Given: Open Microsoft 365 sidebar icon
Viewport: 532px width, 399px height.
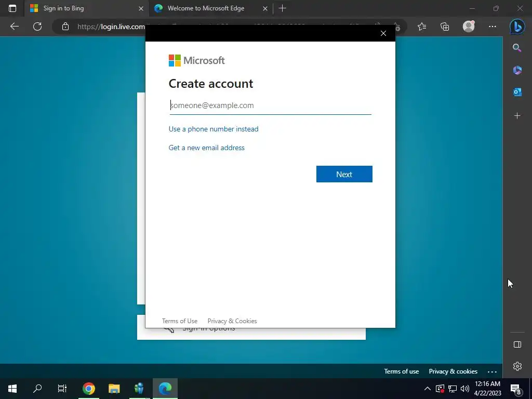Looking at the screenshot, I should coord(517,70).
